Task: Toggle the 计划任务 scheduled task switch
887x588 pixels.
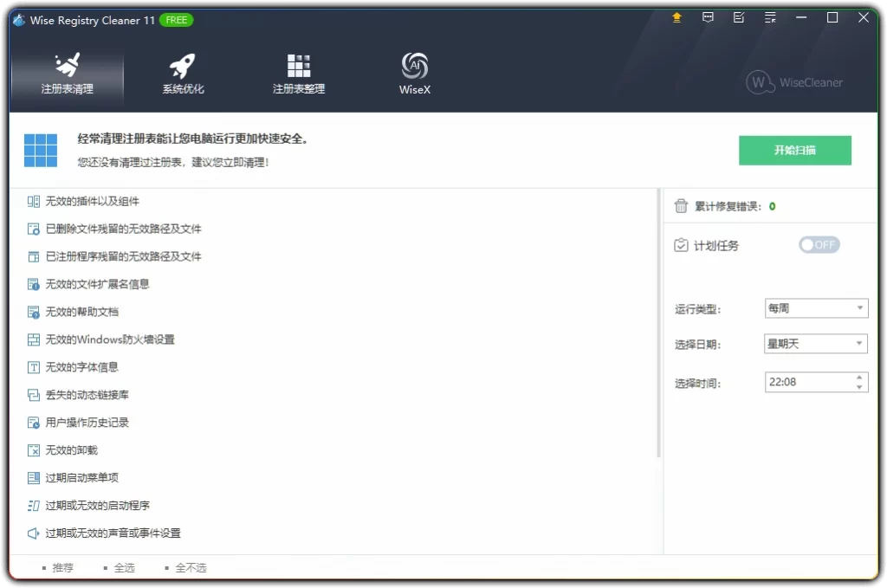Action: pyautogui.click(x=818, y=244)
